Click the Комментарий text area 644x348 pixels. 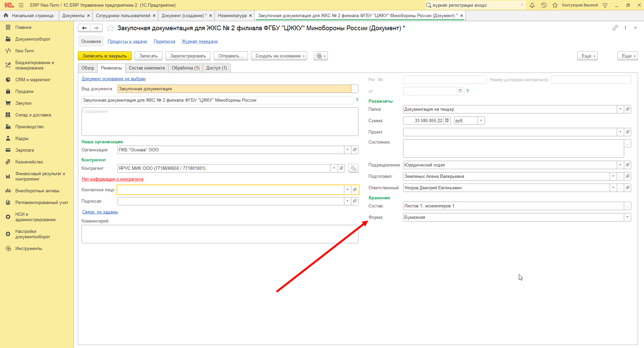coord(220,234)
